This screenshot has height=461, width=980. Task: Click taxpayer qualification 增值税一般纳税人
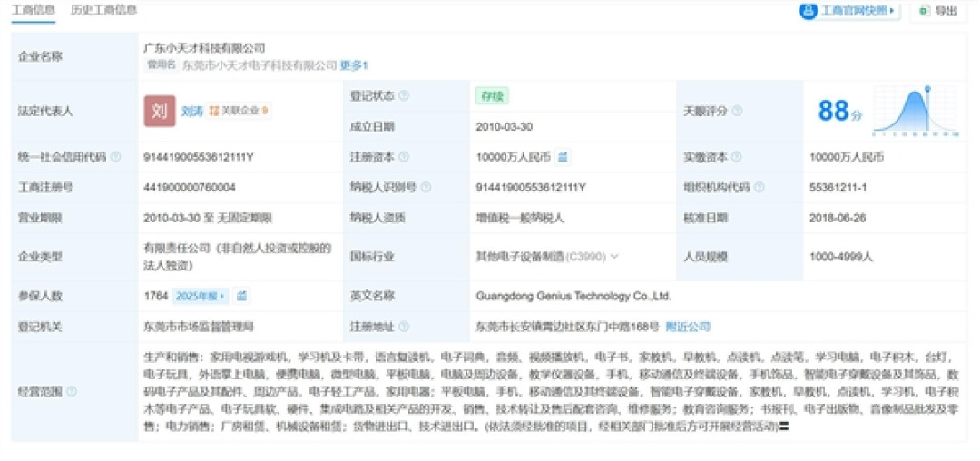coord(519,218)
